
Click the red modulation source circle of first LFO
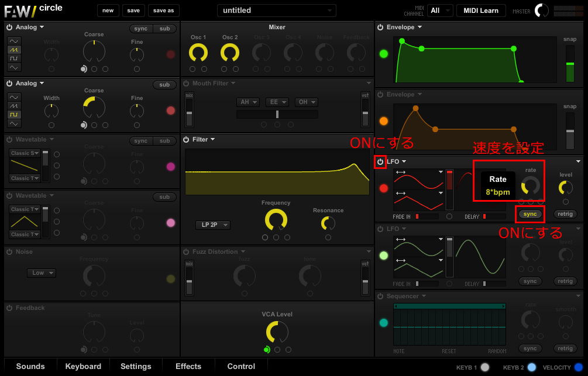(384, 188)
